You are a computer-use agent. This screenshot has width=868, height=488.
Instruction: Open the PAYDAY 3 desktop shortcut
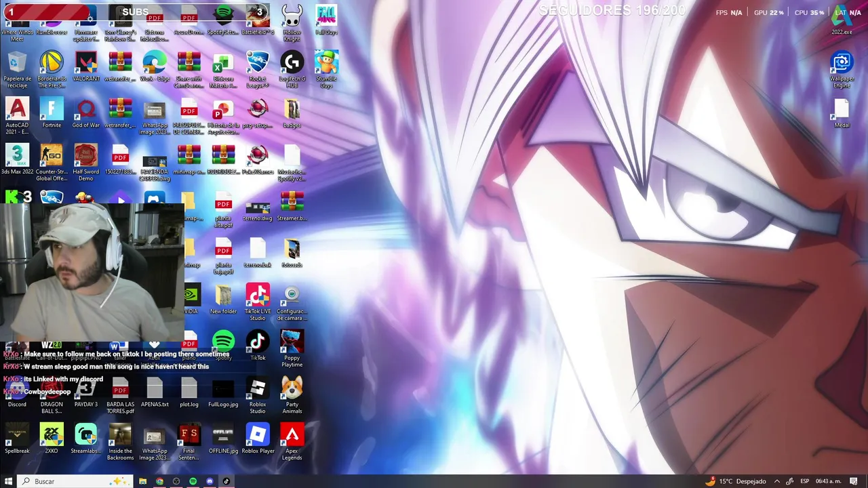pyautogui.click(x=85, y=394)
